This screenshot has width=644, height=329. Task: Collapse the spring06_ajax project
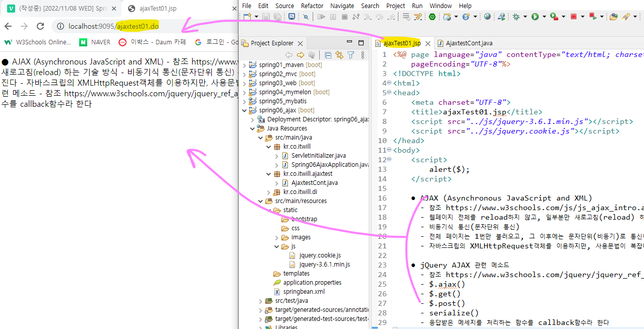[x=245, y=110]
